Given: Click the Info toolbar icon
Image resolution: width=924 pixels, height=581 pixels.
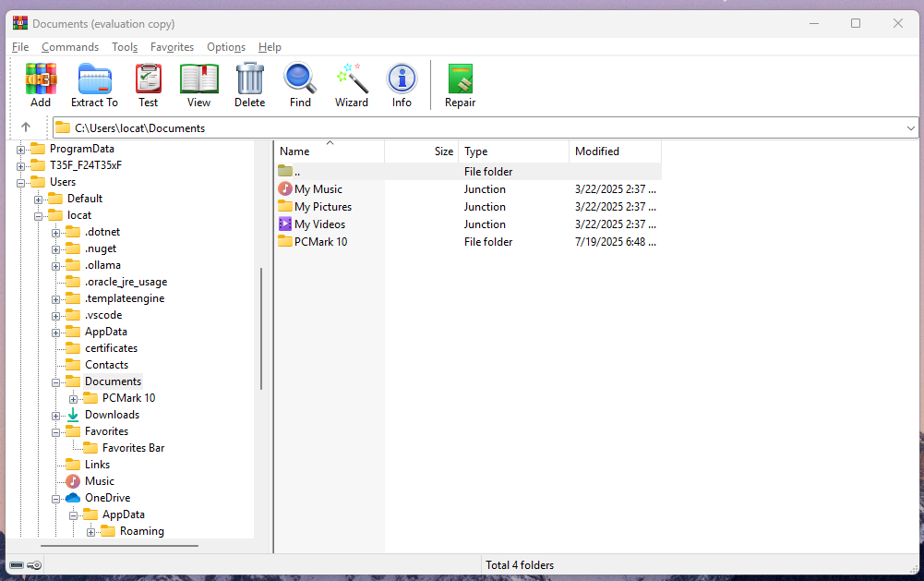Looking at the screenshot, I should pos(402,83).
